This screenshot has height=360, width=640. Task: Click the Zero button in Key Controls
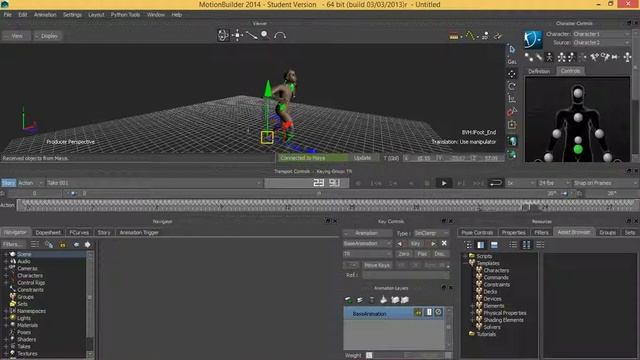coord(404,254)
